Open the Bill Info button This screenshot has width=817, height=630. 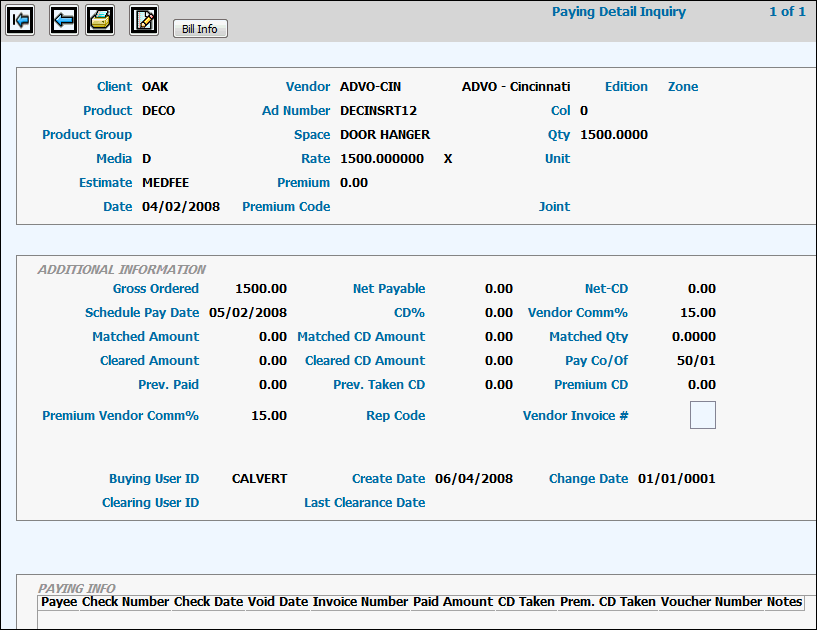200,29
